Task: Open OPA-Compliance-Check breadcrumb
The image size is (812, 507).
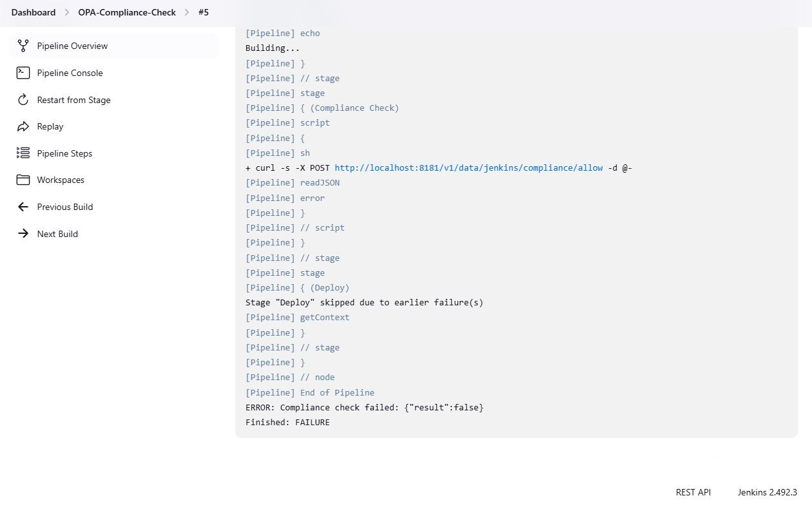Action: (x=127, y=12)
